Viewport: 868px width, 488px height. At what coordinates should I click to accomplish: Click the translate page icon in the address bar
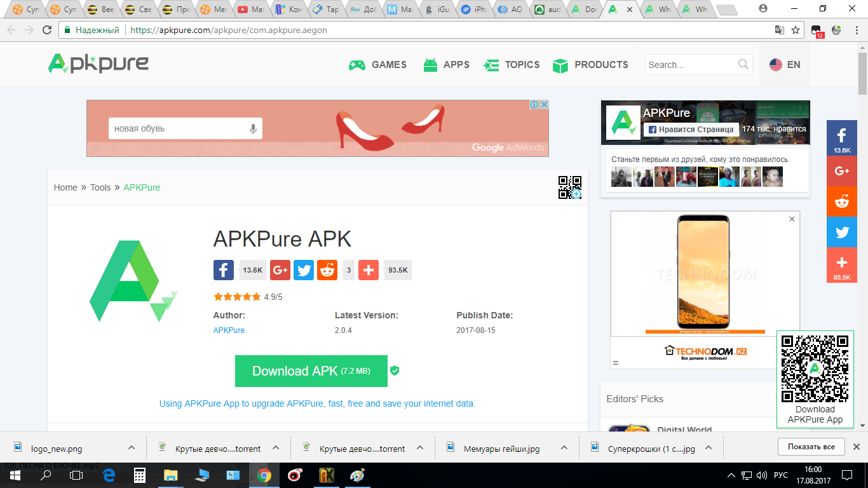[779, 30]
